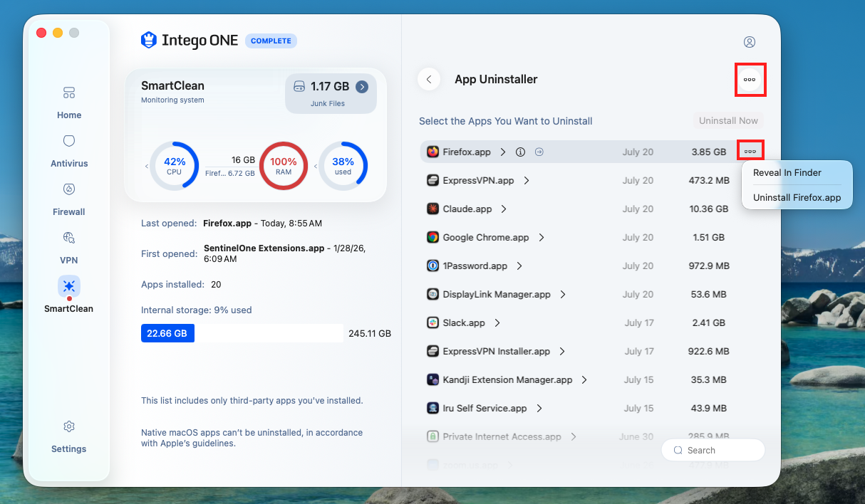This screenshot has width=865, height=504.
Task: Open the VPN globe section
Action: coord(69,248)
